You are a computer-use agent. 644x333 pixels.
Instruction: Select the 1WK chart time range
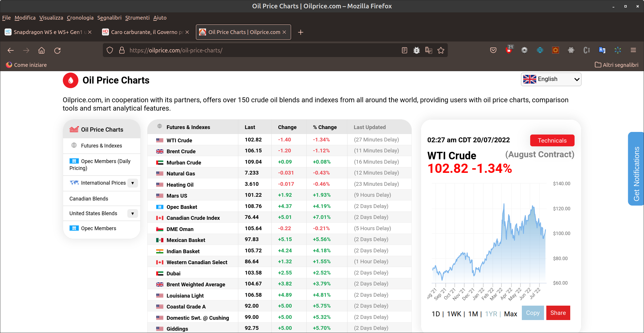pyautogui.click(x=454, y=314)
